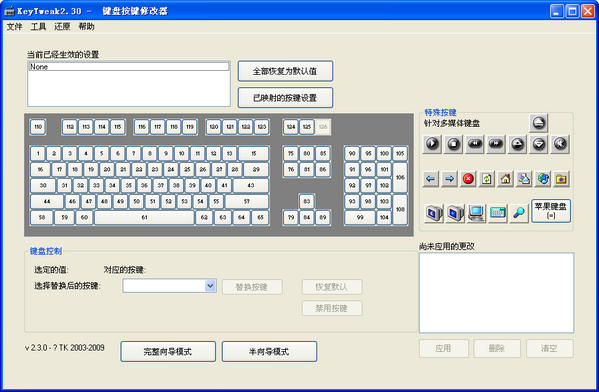Screen dimensions: 599x392
Task: Select the wake key monitor icon
Action: point(455,213)
